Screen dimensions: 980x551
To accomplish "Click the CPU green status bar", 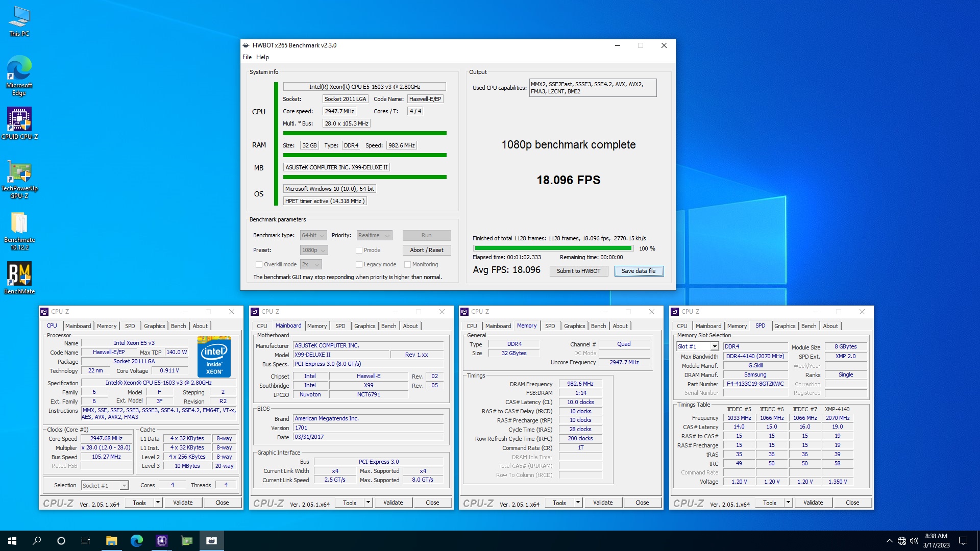I will 364,134.
